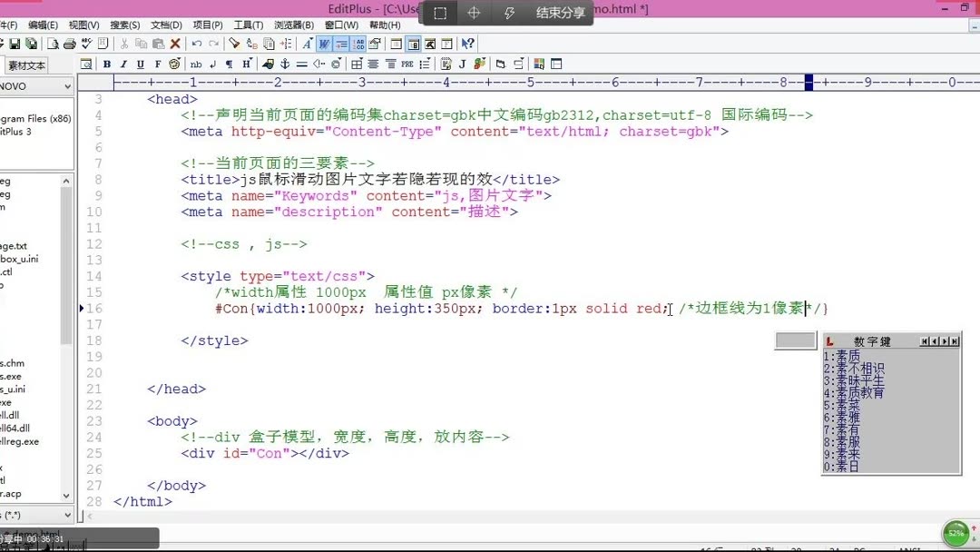Run the spell checker

coord(87,43)
